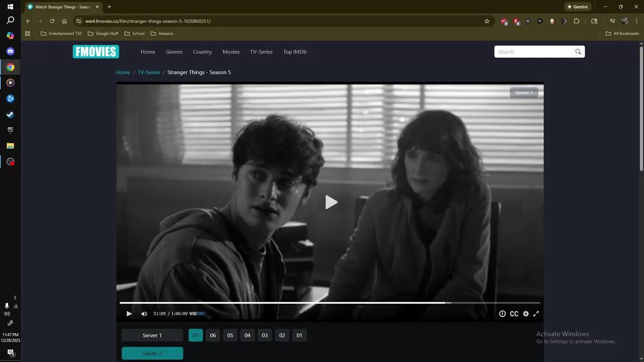
Task: Open the Genres menu
Action: tap(174, 52)
